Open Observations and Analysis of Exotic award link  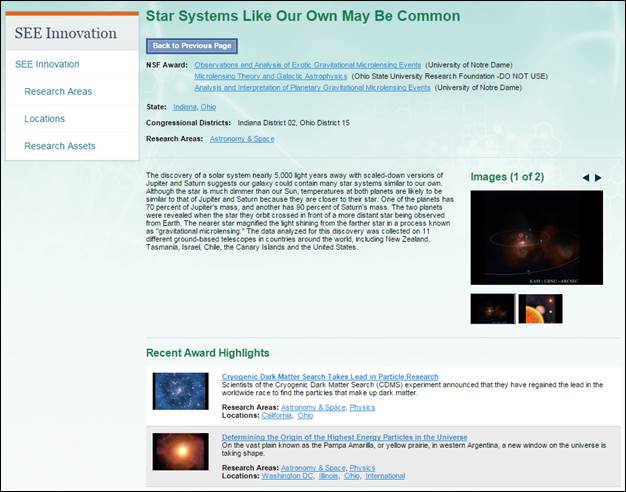pos(307,65)
